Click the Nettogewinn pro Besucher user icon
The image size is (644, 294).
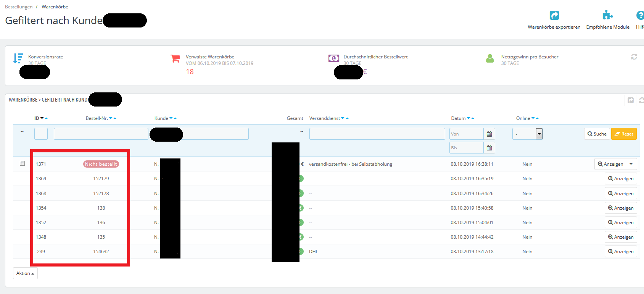pyautogui.click(x=490, y=58)
